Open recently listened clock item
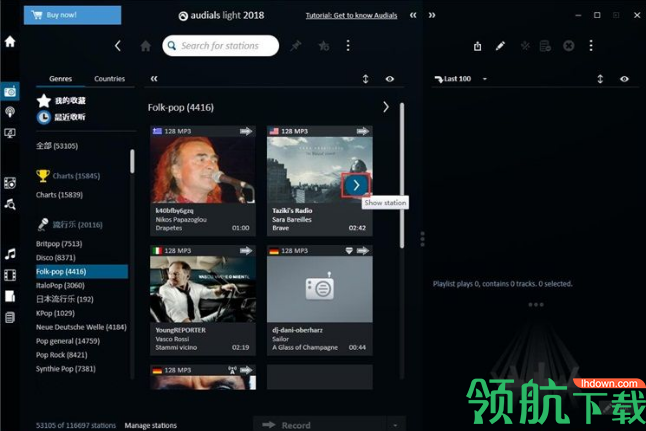Viewport: 646px width, 431px height. (x=61, y=117)
